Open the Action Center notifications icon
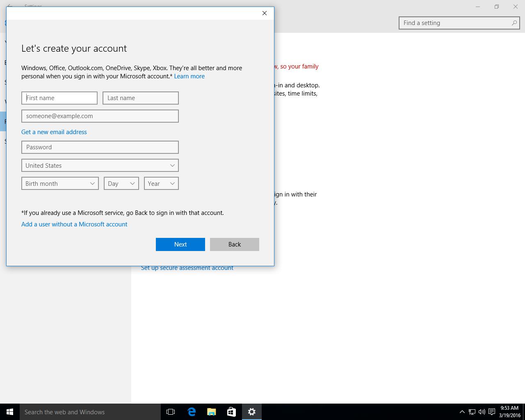This screenshot has width=525, height=420. click(492, 412)
